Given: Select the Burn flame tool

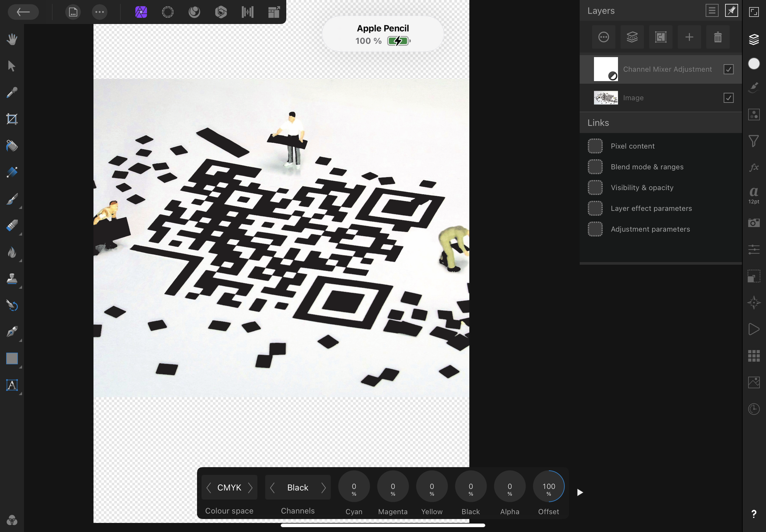Looking at the screenshot, I should [12, 252].
